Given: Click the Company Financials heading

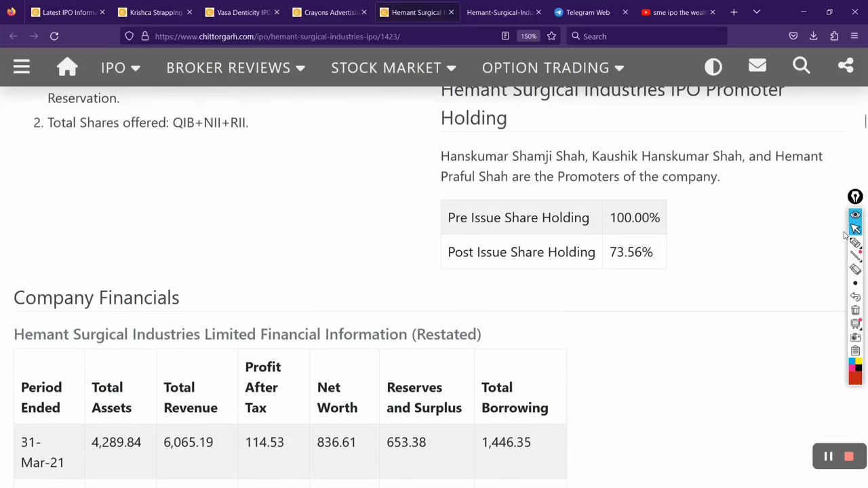Looking at the screenshot, I should click(96, 298).
